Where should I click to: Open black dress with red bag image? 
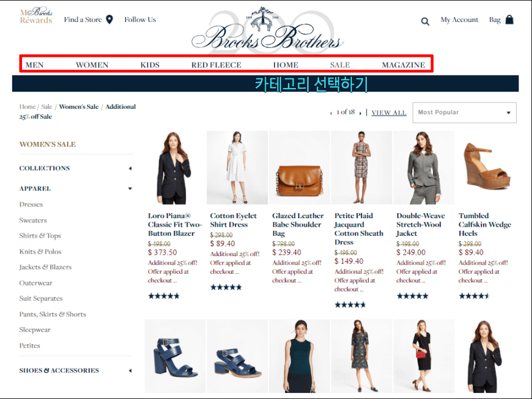424,356
